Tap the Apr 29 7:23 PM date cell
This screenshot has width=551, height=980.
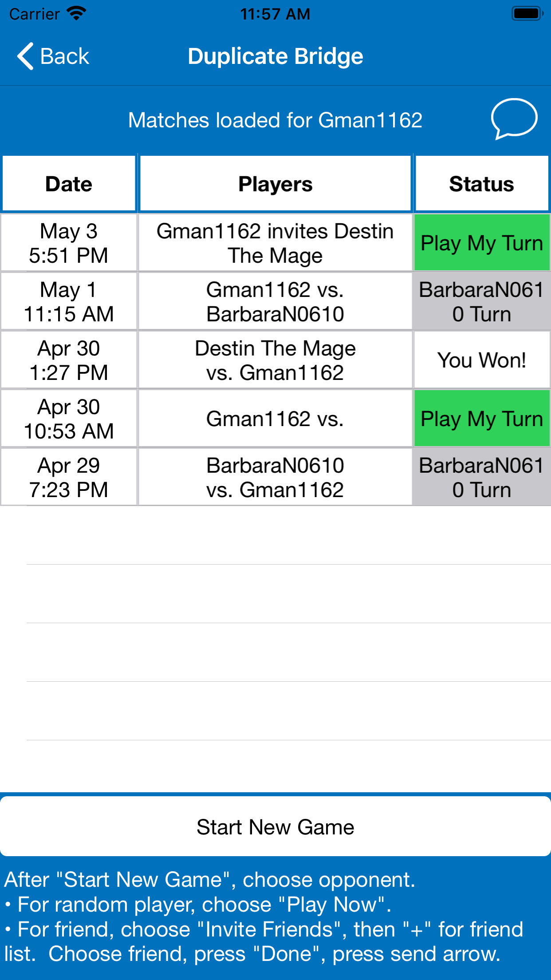click(69, 477)
